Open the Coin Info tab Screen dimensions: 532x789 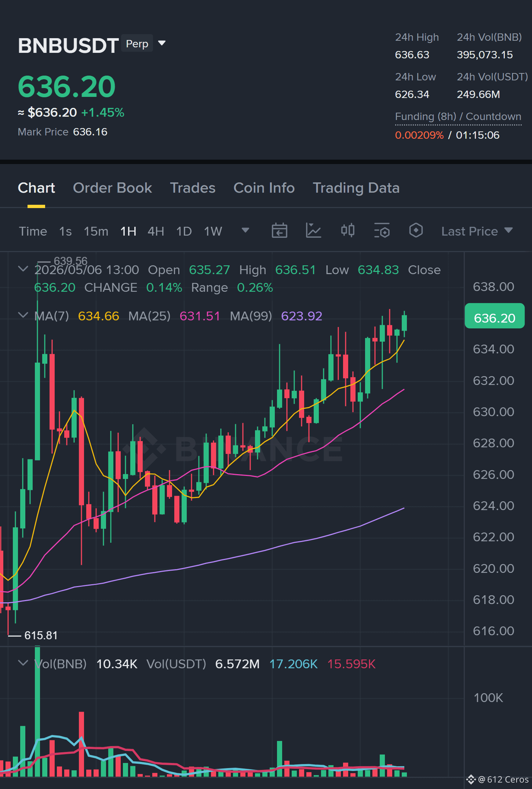click(264, 188)
